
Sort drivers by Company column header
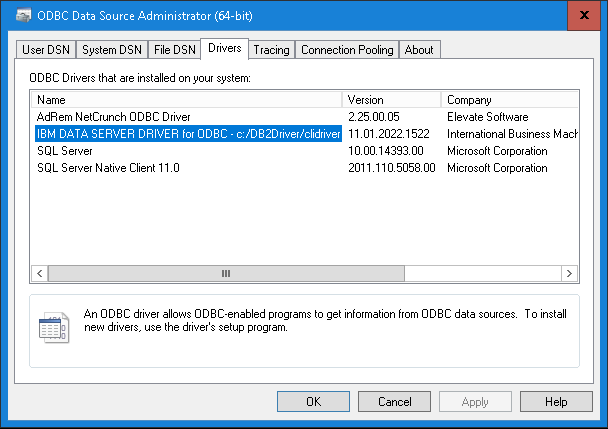(510, 100)
